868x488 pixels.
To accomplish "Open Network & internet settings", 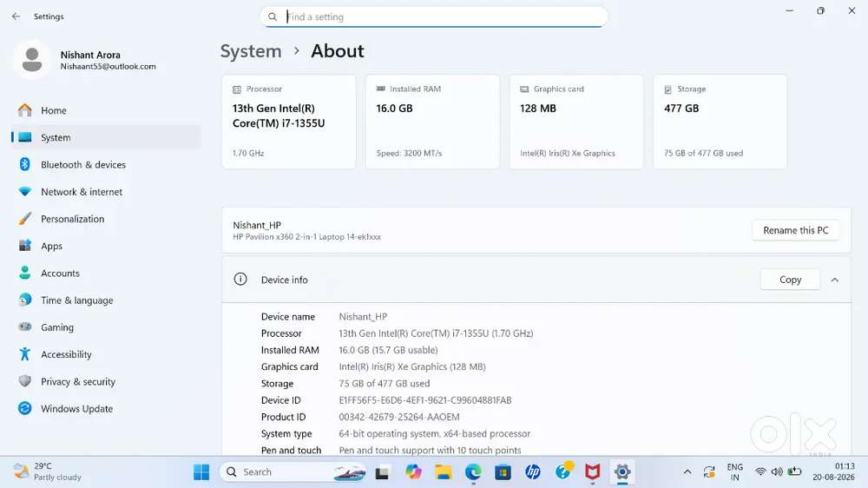I will tap(105, 192).
